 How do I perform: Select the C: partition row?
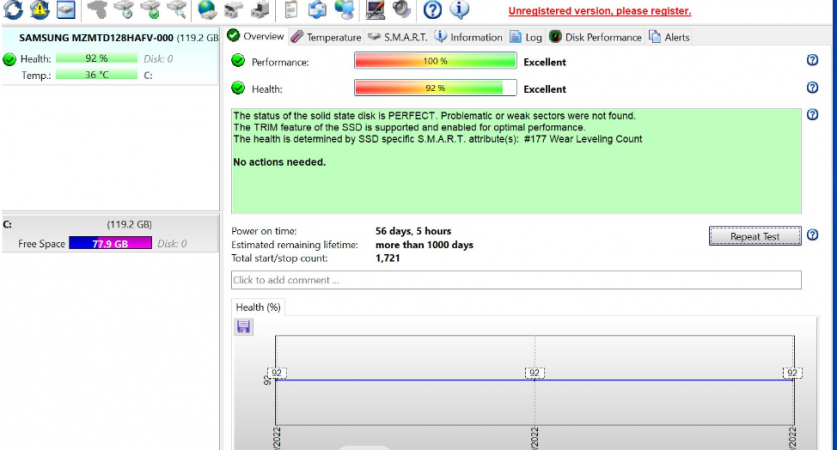click(110, 233)
